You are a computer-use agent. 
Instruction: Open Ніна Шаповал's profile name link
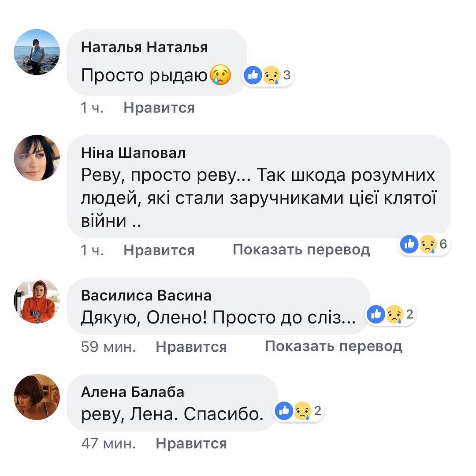coord(133,153)
